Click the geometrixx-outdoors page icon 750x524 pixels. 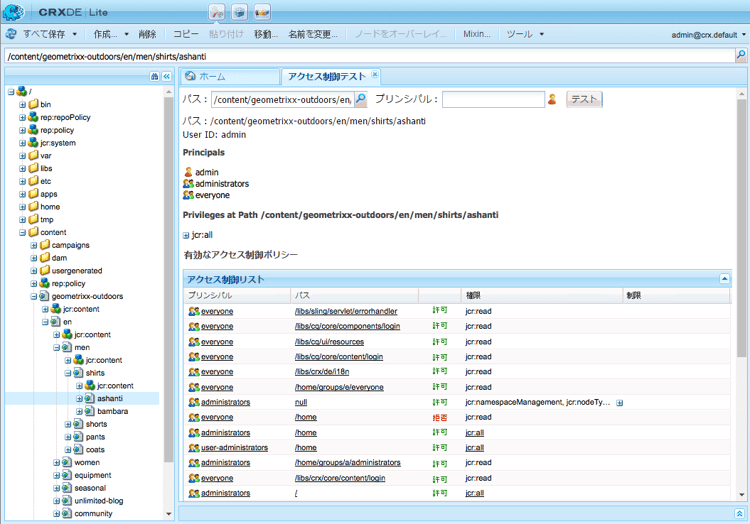44,296
